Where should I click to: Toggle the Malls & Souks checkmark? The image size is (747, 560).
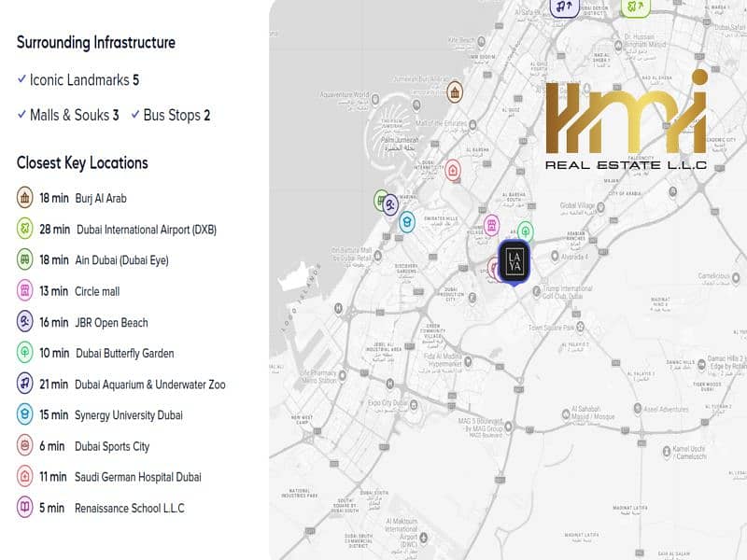pos(21,114)
